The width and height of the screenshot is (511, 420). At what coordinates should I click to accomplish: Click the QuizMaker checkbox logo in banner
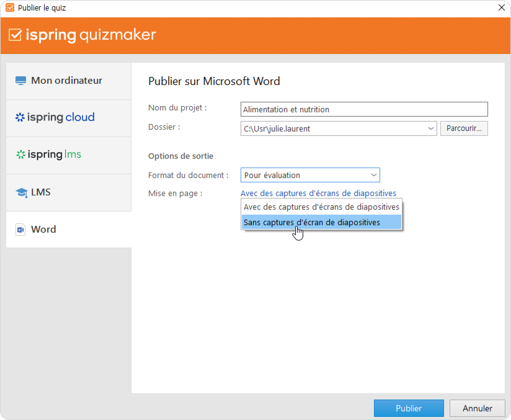15,35
